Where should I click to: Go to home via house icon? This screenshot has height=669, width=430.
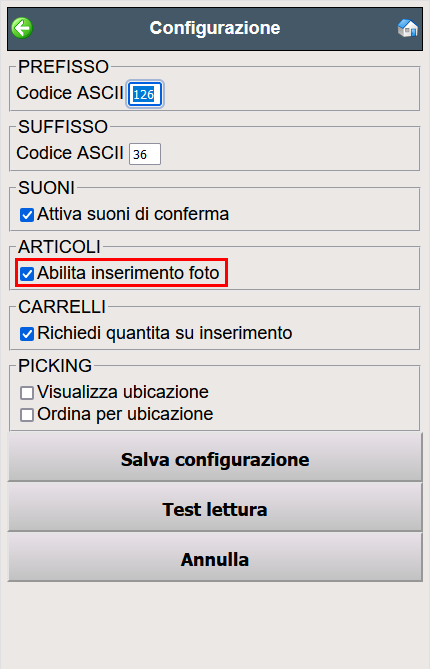[x=407, y=28]
